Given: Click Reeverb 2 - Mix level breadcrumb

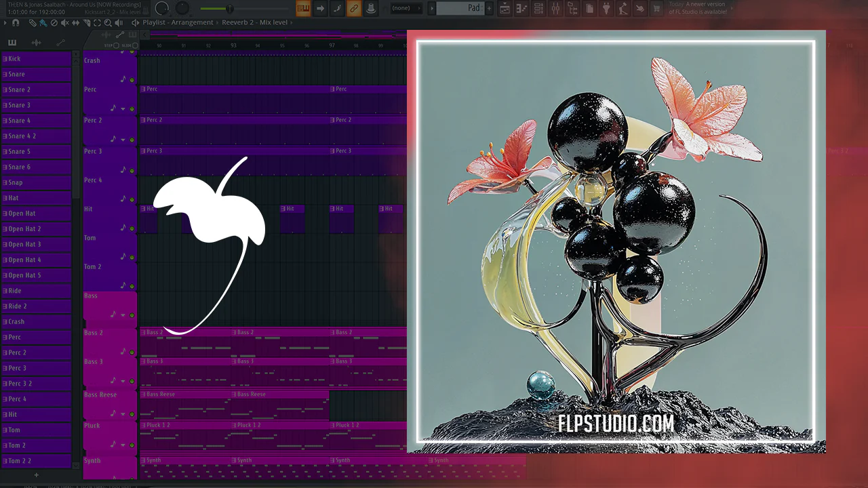Looking at the screenshot, I should click(x=254, y=22).
